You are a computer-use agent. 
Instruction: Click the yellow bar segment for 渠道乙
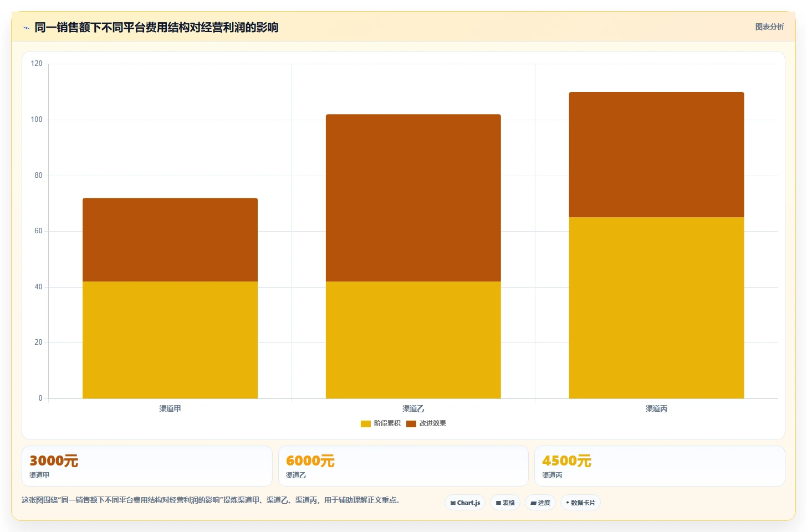[413, 340]
